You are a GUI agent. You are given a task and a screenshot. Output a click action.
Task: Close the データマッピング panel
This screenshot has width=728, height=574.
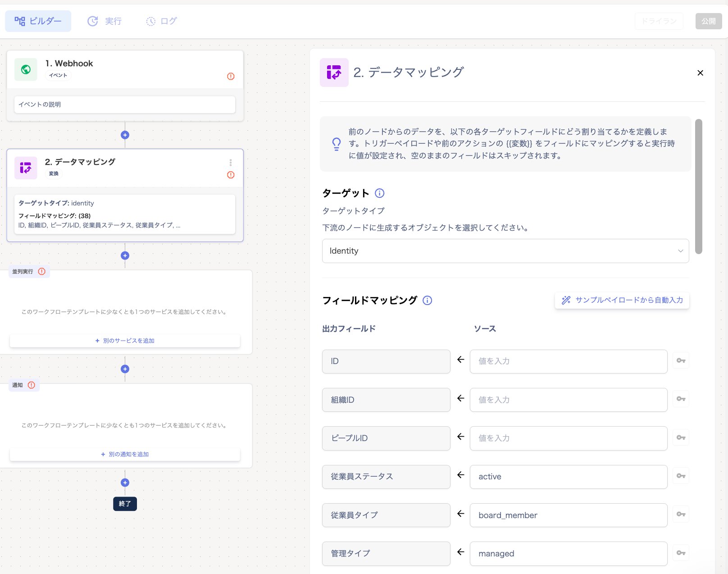[x=700, y=73]
